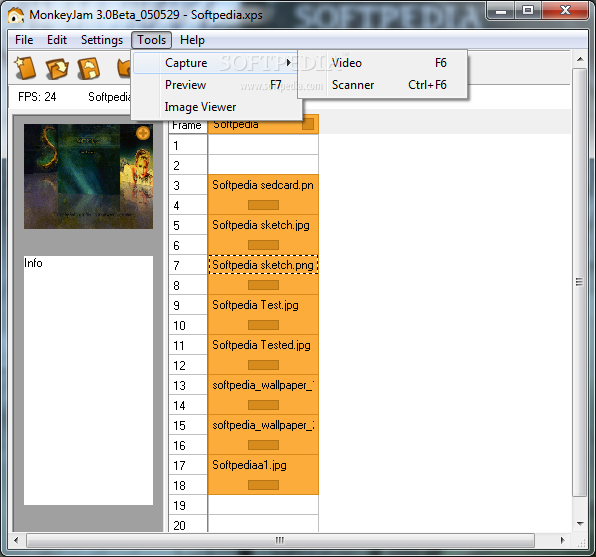The image size is (596, 557).
Task: Click the vertical scrollbar thumb
Action: [x=580, y=282]
